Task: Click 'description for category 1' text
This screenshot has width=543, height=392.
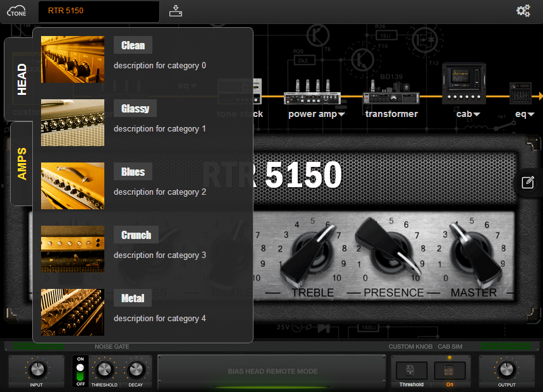Action: click(160, 129)
